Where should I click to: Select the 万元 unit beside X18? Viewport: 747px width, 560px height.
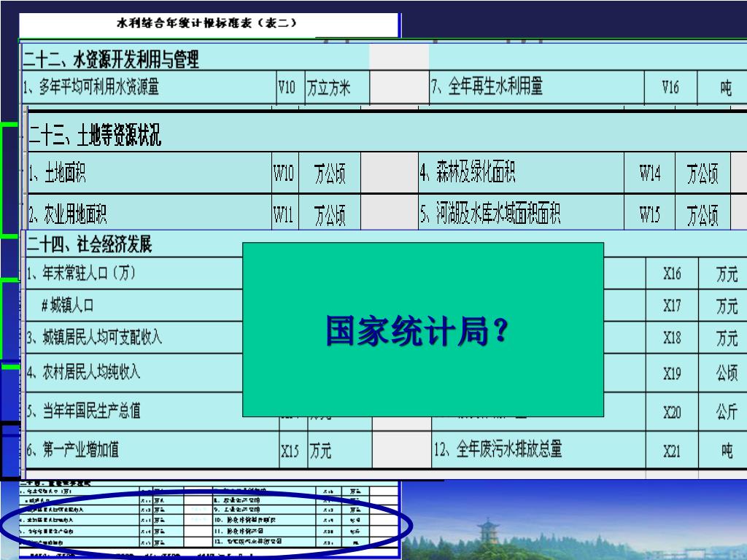(x=727, y=338)
